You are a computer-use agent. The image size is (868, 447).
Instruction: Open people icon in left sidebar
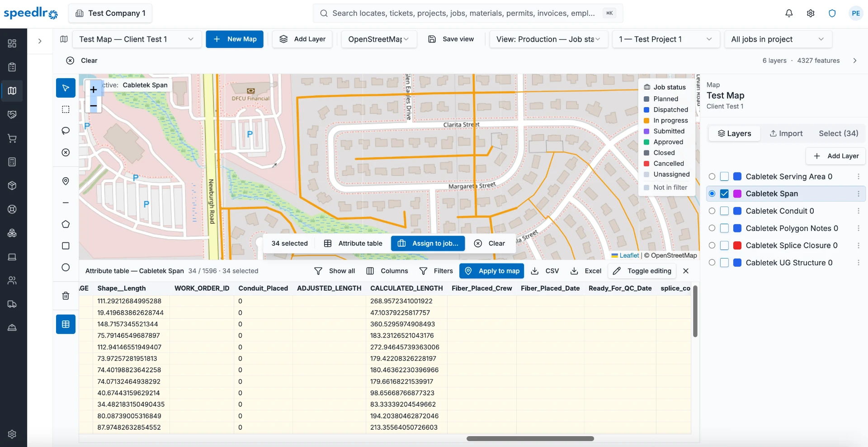click(12, 280)
